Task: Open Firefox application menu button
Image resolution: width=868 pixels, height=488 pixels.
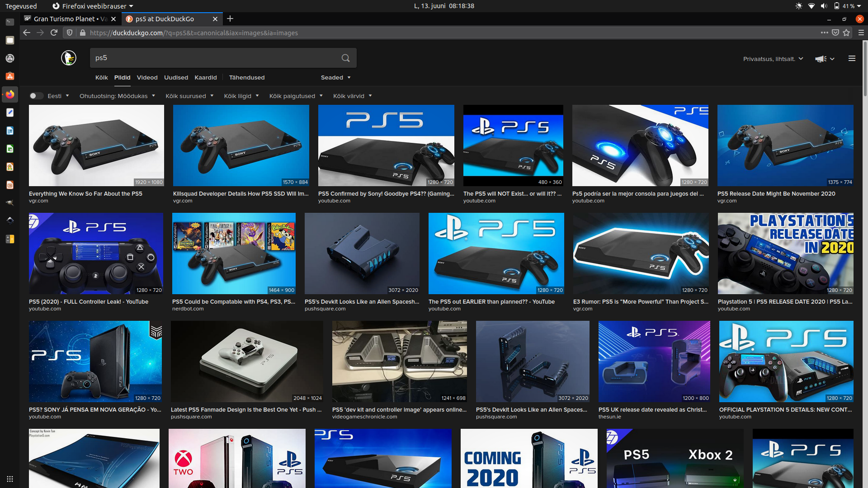Action: (861, 33)
